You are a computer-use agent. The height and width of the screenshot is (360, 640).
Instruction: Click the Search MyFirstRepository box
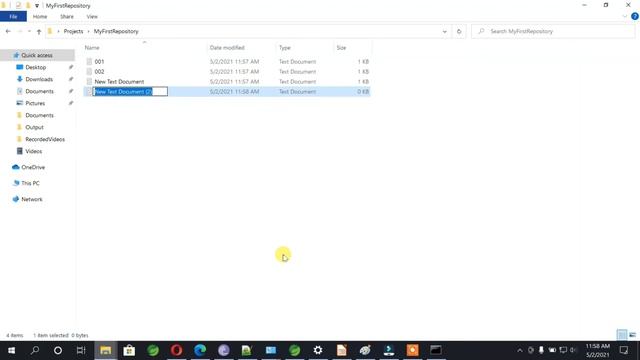click(553, 31)
